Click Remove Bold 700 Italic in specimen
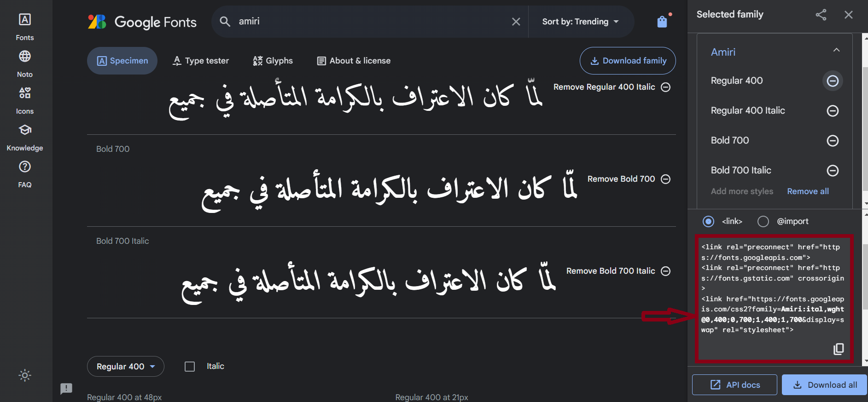 (618, 271)
